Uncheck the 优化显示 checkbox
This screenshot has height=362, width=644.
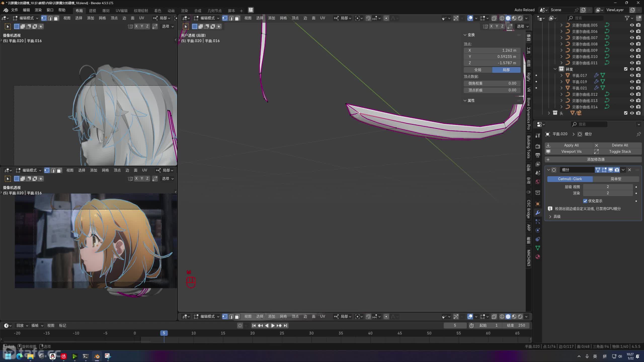pos(585,201)
